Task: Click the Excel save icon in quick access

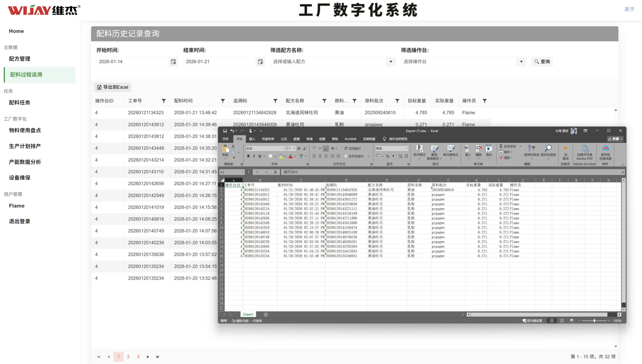Action: [x=225, y=131]
